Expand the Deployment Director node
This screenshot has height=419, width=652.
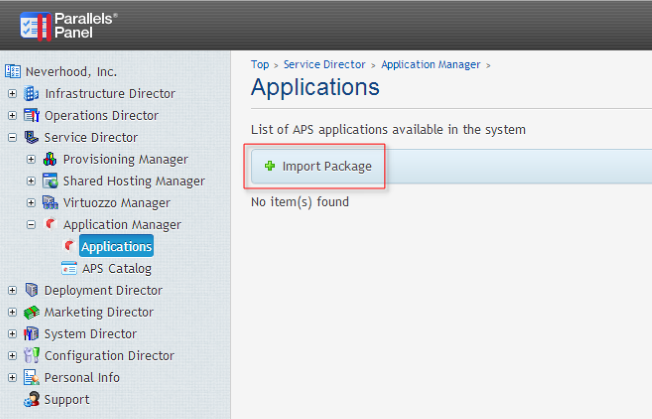(x=12, y=290)
